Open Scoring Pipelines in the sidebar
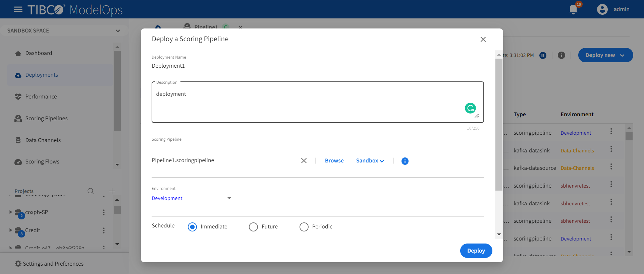This screenshot has height=274, width=644. (46, 119)
